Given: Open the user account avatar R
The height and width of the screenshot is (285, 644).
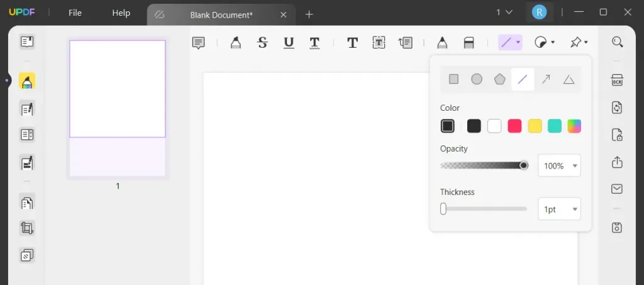Looking at the screenshot, I should (539, 13).
